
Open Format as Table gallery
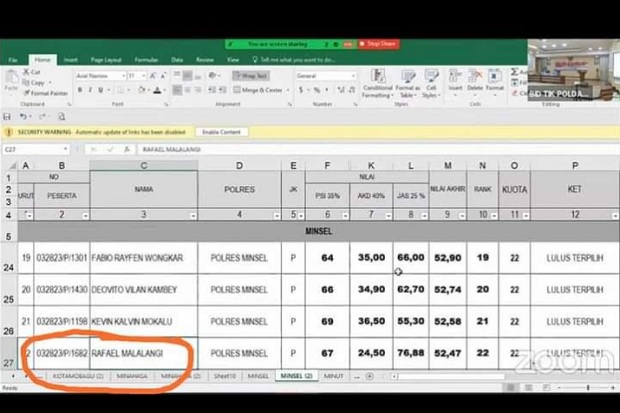pyautogui.click(x=408, y=83)
